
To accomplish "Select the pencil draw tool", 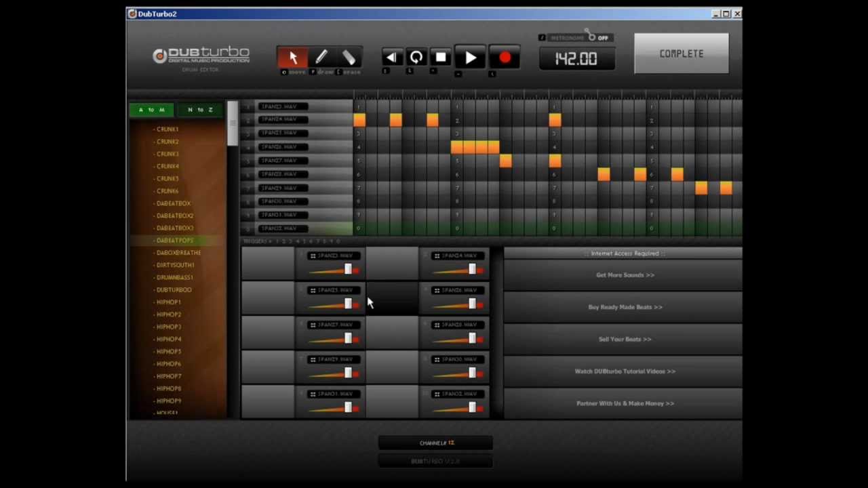I will (x=321, y=58).
